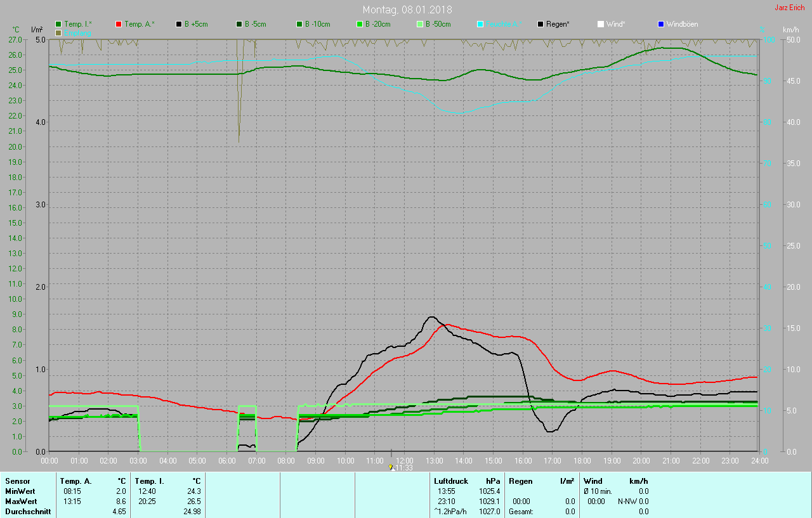The width and height of the screenshot is (812, 518).
Task: Pick the light green B -50cm swatch
Action: tap(420, 24)
